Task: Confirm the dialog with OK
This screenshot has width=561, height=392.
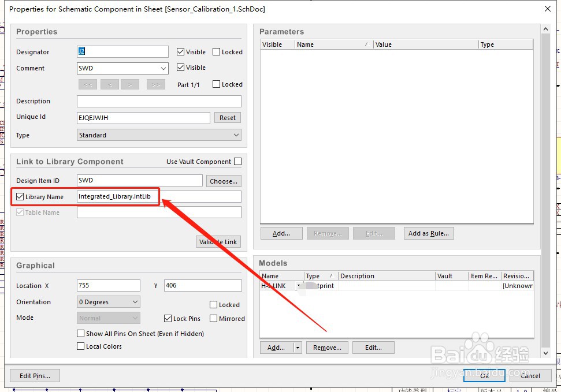Action: click(484, 376)
